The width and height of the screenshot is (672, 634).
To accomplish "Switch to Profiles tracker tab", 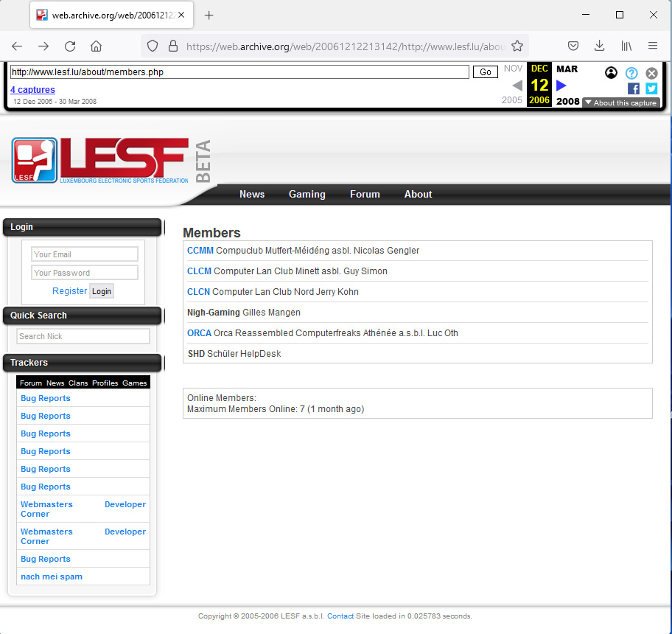I will coord(105,383).
